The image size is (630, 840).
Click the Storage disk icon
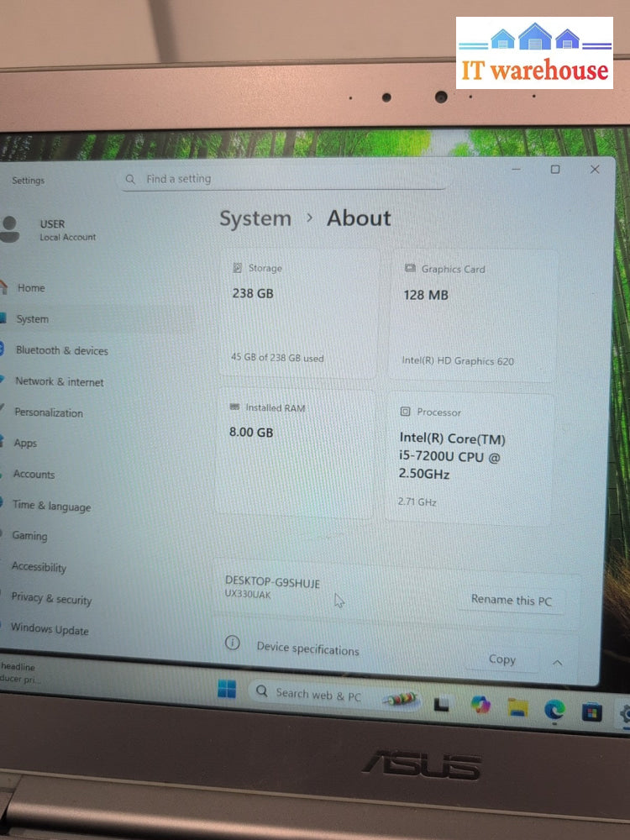238,268
